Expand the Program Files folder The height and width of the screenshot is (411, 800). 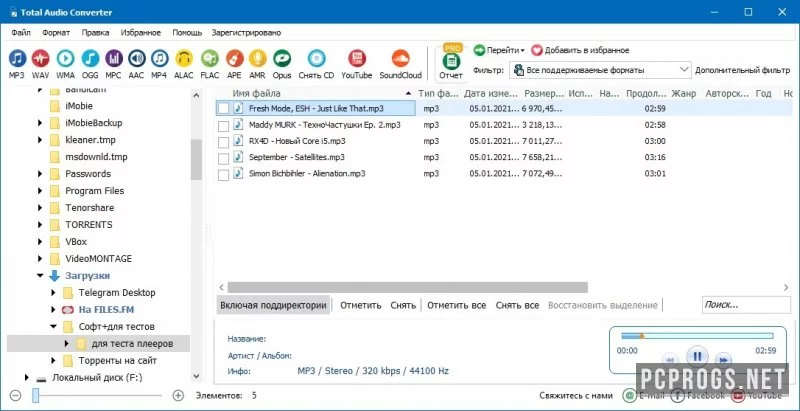(40, 191)
